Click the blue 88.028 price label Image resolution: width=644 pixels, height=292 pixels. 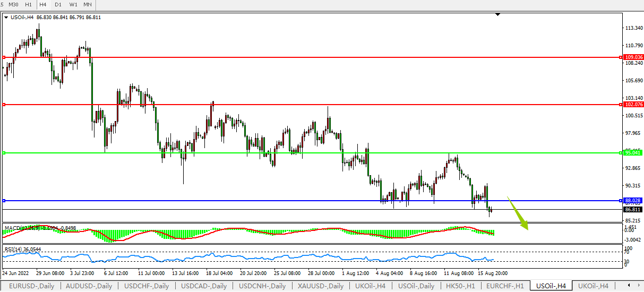633,200
